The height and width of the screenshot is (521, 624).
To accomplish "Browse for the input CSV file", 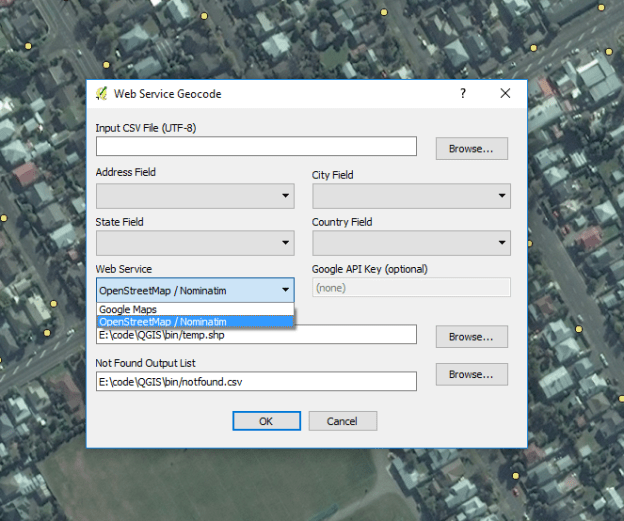I will (471, 149).
